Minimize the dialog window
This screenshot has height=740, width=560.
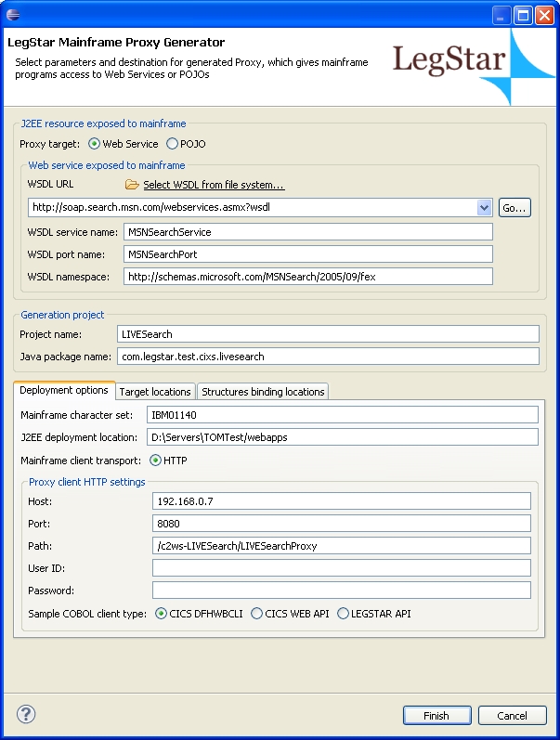tap(501, 15)
